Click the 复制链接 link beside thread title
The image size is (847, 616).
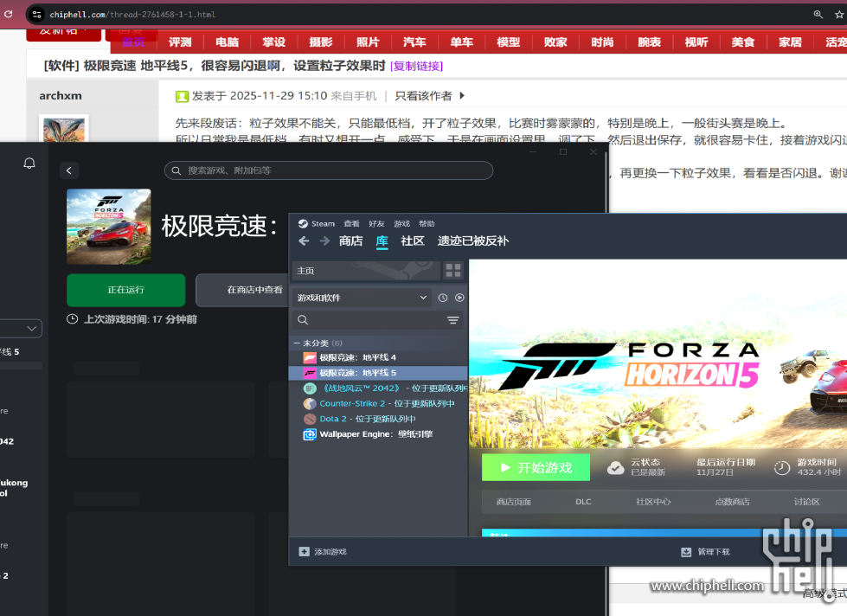click(x=416, y=66)
